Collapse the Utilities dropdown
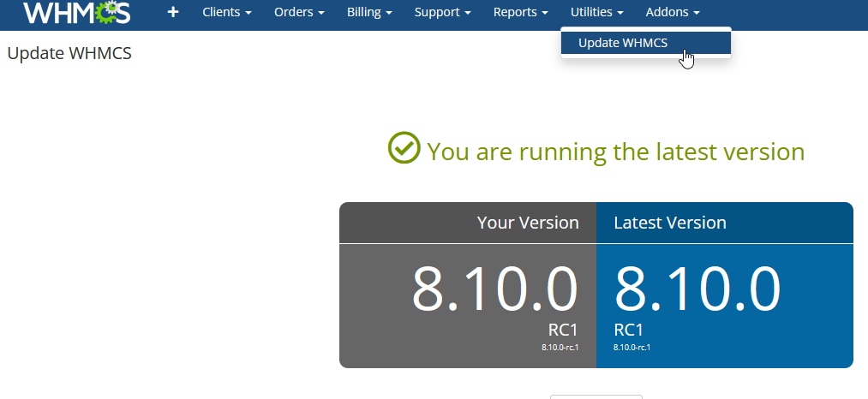Screen dimensions: 868x399 tap(597, 12)
